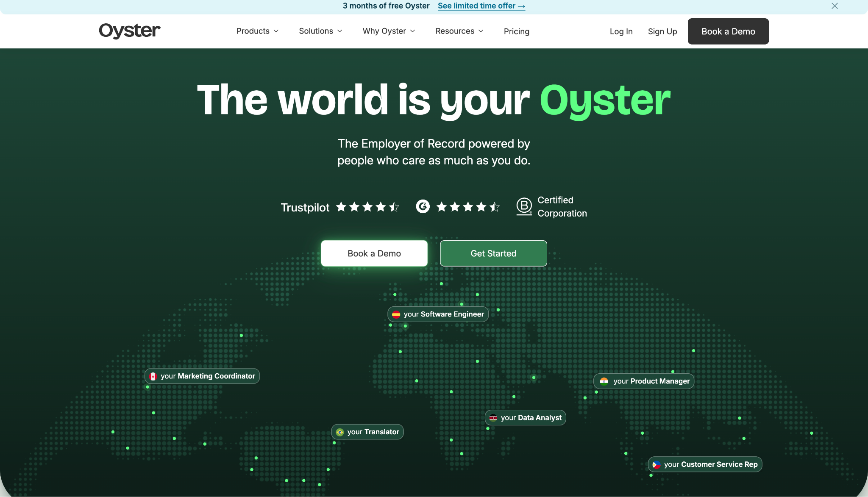This screenshot has height=497, width=868.
Task: Select the 'your Translator' map label
Action: (x=367, y=432)
